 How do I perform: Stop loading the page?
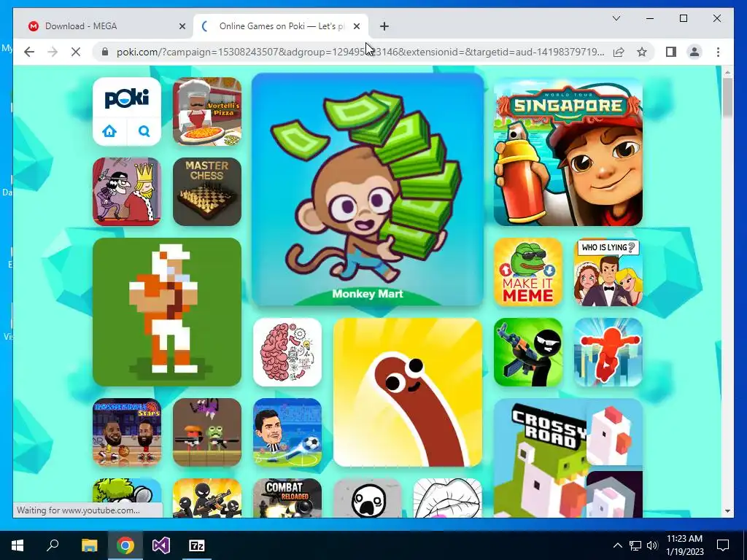(x=76, y=52)
